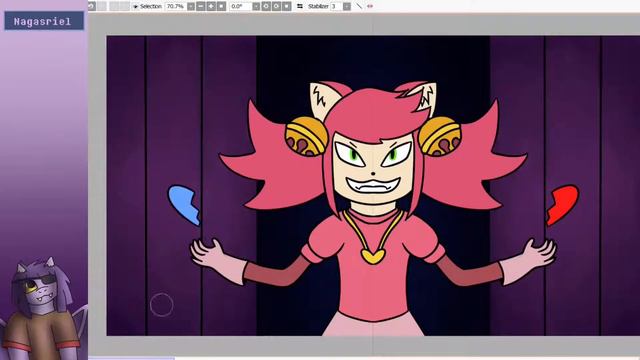The image size is (640, 360).
Task: Reset the canvas rotation button
Action: [x=287, y=7]
